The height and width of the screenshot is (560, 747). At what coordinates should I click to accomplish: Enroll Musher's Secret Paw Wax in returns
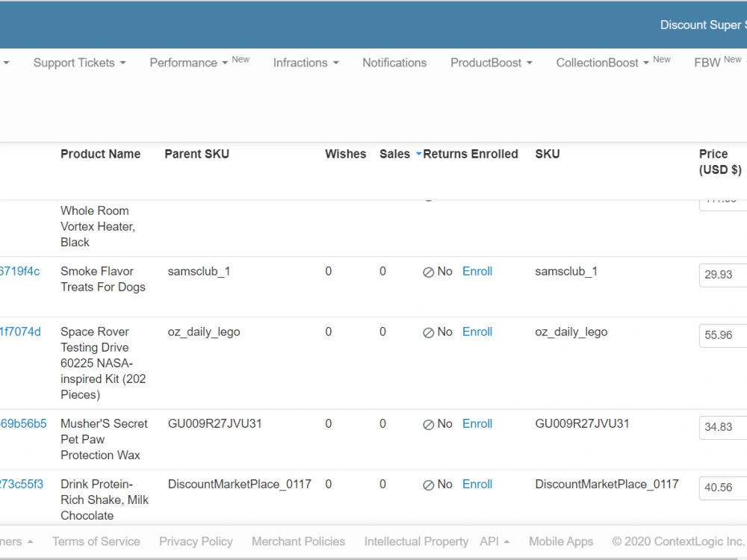tap(477, 424)
